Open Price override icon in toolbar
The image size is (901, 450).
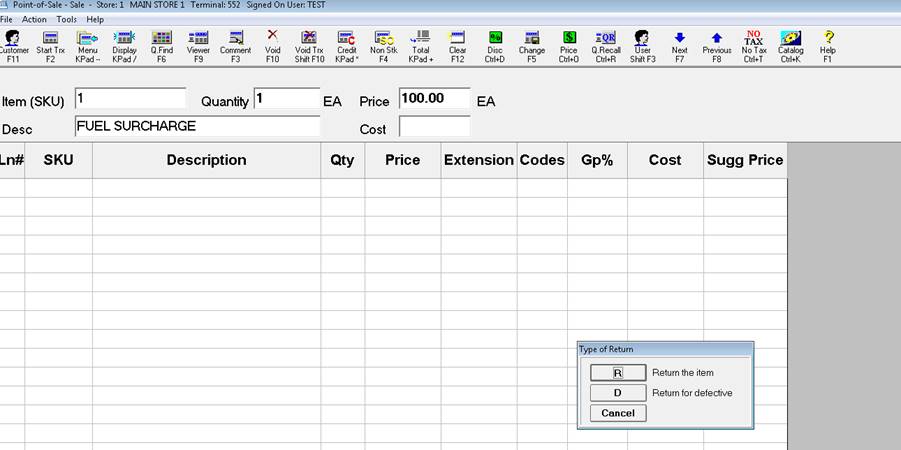point(568,45)
